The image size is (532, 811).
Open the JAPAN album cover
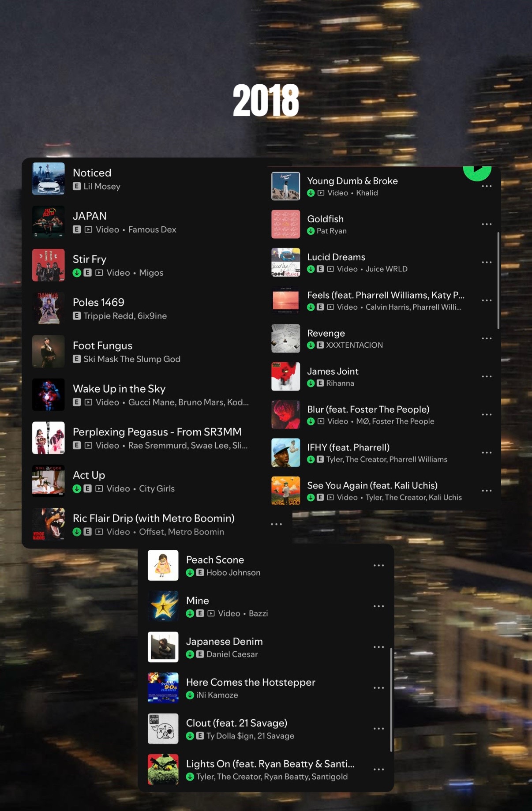tap(49, 222)
